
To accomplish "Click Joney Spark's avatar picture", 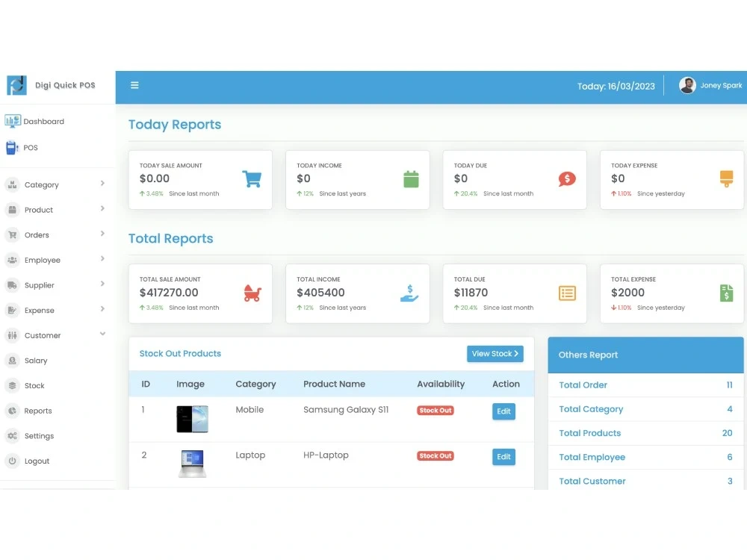I will [687, 85].
